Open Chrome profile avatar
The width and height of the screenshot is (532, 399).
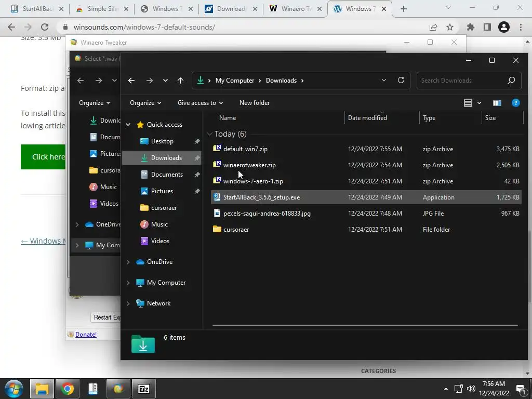pos(504,27)
